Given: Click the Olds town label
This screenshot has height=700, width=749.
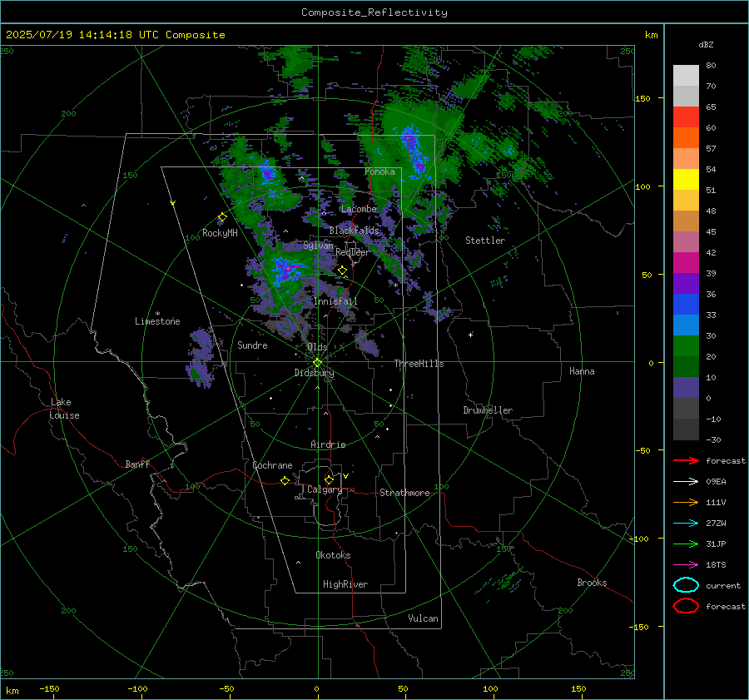Looking at the screenshot, I should (x=317, y=347).
